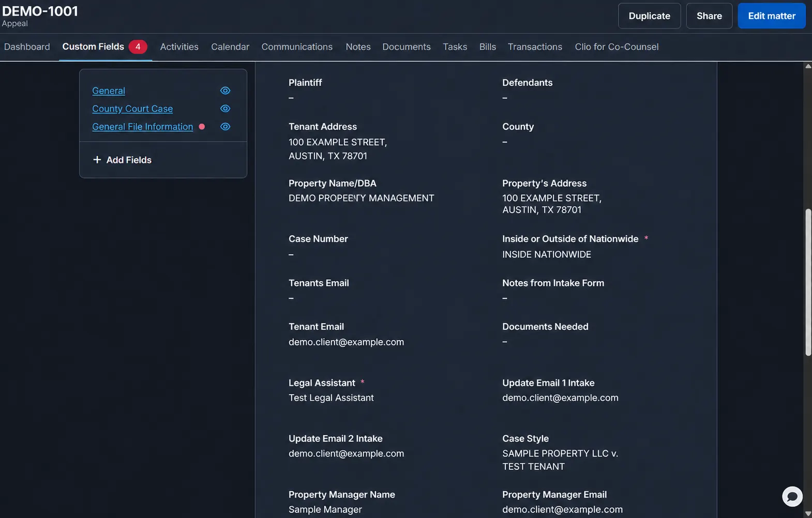The height and width of the screenshot is (518, 812).
Task: Click the Inside or Outside of Nationwide label
Action: pos(570,239)
